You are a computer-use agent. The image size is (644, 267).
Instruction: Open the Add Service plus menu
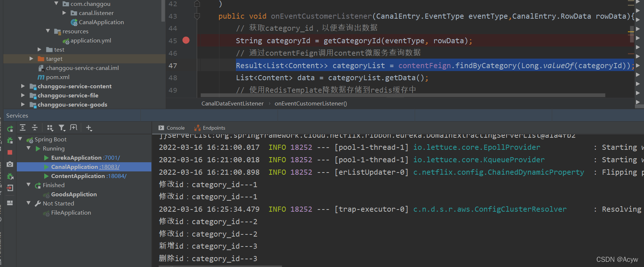click(89, 127)
